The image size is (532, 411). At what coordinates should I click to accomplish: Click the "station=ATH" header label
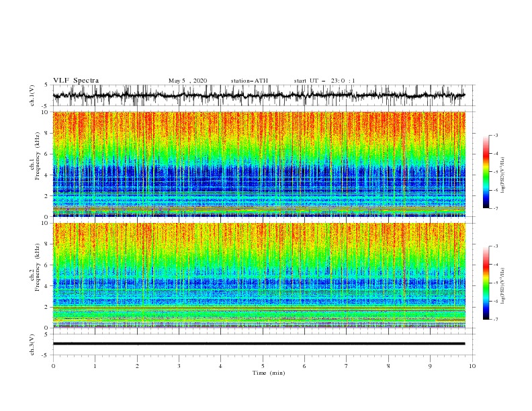(x=249, y=81)
